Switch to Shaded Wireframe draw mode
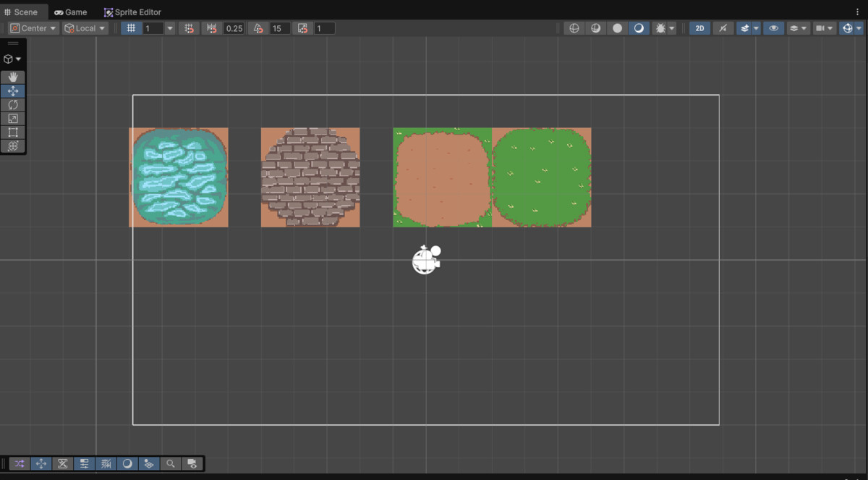Image resolution: width=868 pixels, height=480 pixels. [596, 28]
